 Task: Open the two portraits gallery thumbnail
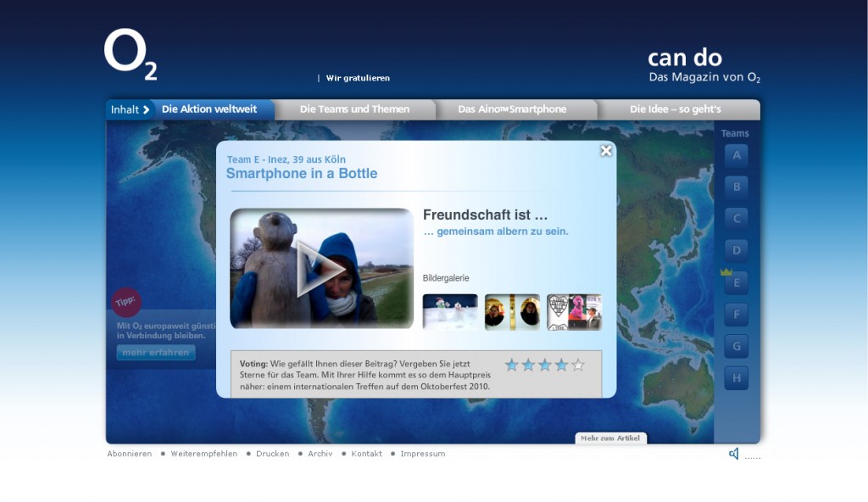click(x=512, y=312)
